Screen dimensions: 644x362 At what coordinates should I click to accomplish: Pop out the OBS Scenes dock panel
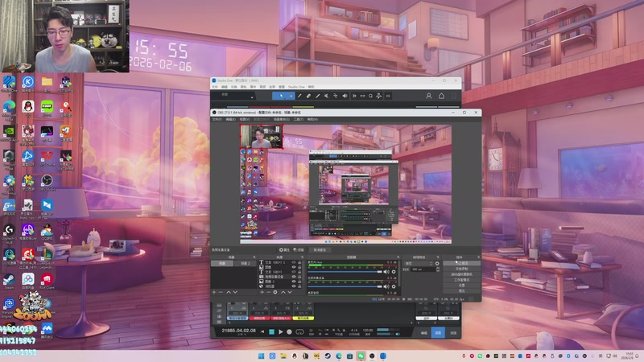click(254, 257)
